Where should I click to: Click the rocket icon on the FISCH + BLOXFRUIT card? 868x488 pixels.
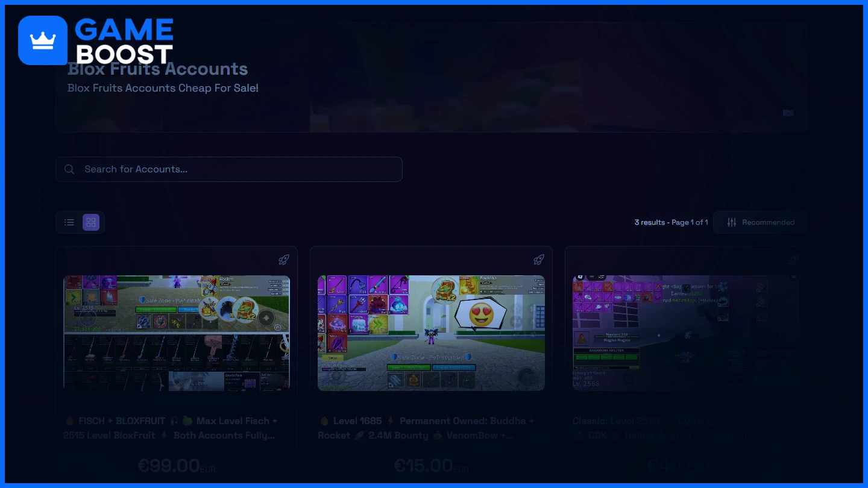point(284,260)
